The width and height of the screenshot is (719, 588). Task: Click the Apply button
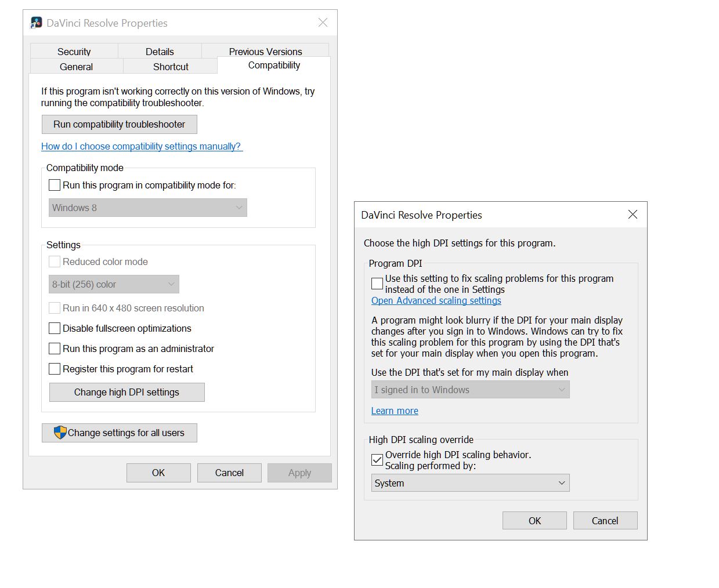299,473
